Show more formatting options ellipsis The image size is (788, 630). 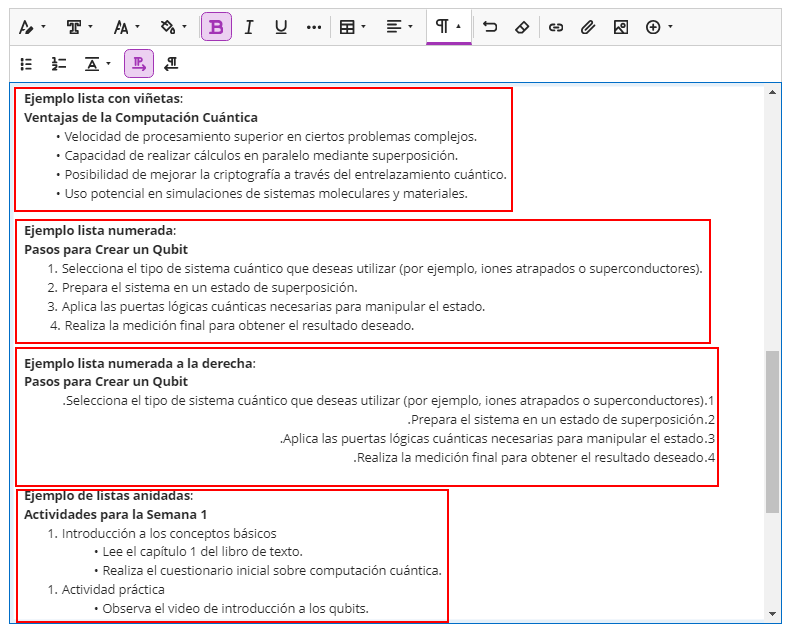[x=314, y=27]
